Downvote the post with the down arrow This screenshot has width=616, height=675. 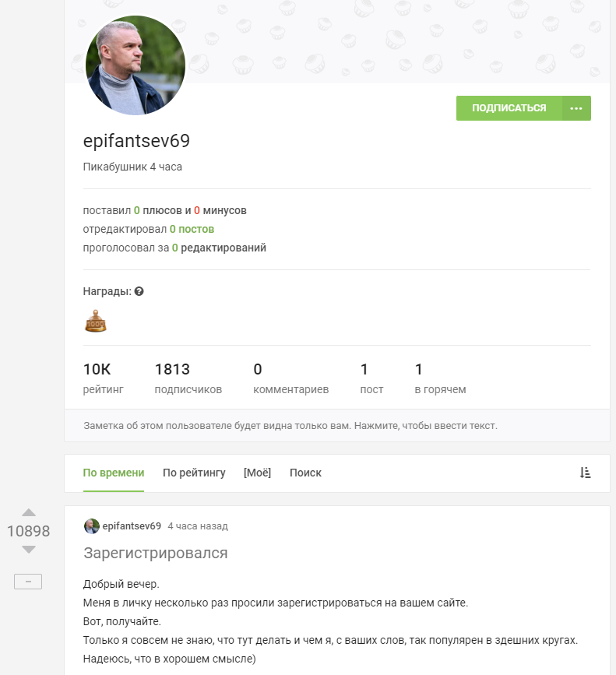29,550
